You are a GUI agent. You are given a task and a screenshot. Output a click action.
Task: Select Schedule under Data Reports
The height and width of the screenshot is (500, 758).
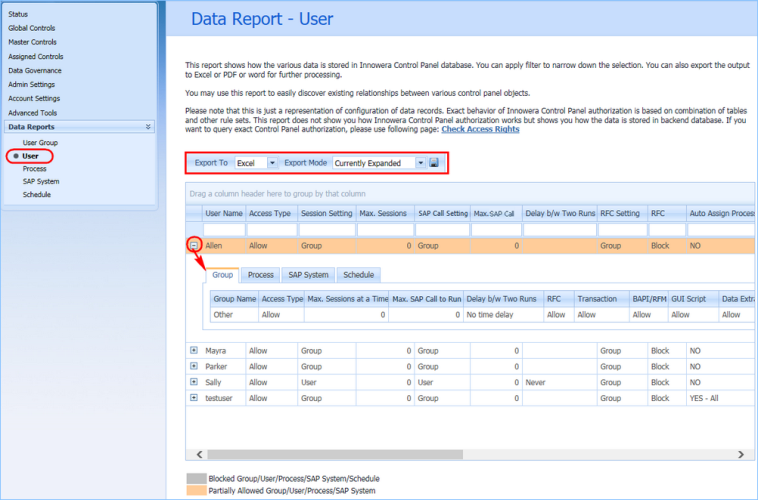37,194
